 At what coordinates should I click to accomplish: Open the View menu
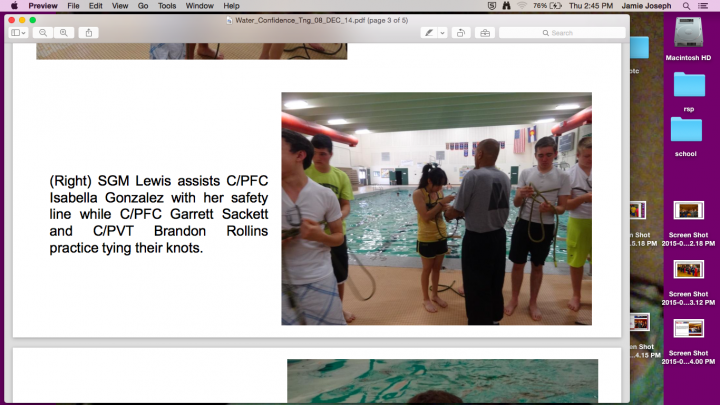tap(120, 6)
